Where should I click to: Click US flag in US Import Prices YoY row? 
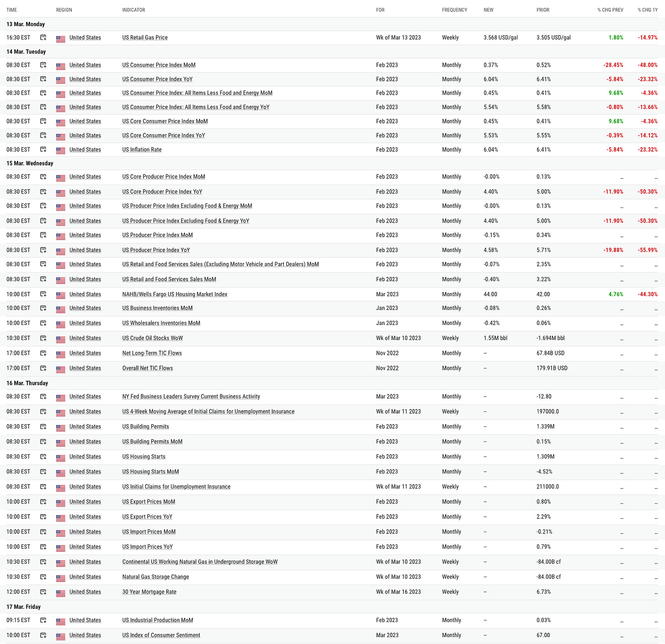(61, 548)
